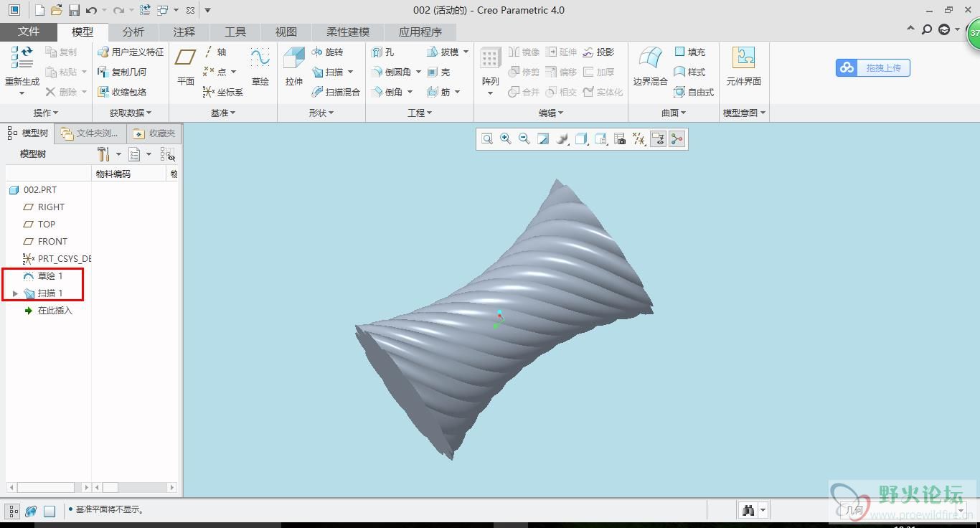Open the 收藏夹 favorites tab
980x528 pixels.
pos(154,133)
